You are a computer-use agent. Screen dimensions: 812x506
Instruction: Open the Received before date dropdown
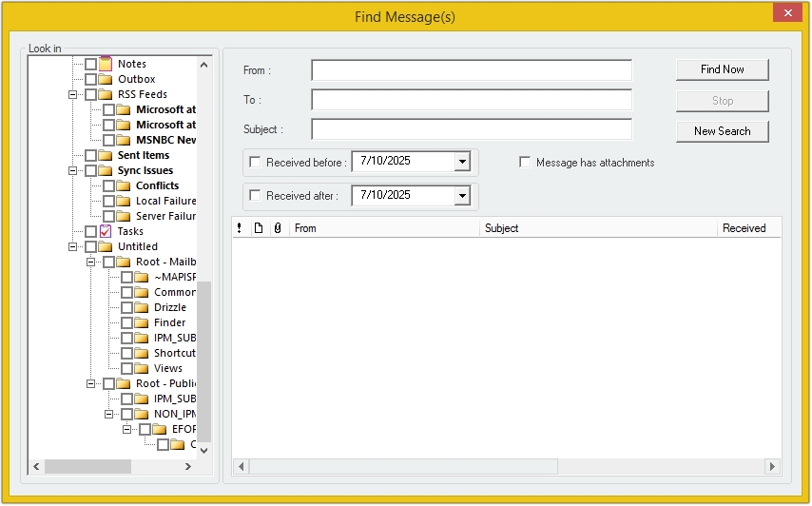pyautogui.click(x=462, y=162)
